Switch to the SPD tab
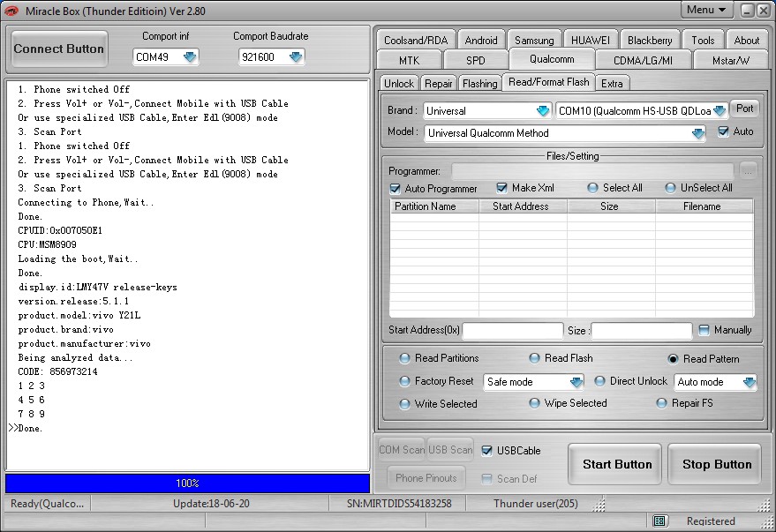 pyautogui.click(x=476, y=60)
